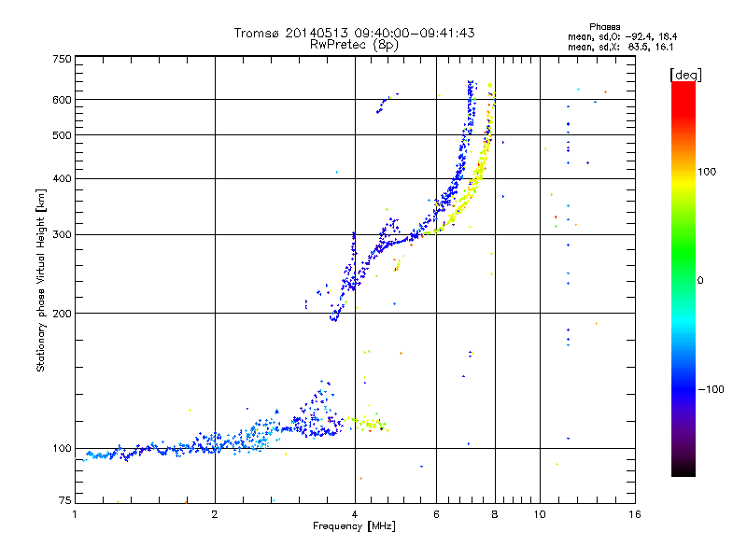Screen dimensions: 747x560
Task: Click the rainbow phase colorbar
Action: [684, 279]
